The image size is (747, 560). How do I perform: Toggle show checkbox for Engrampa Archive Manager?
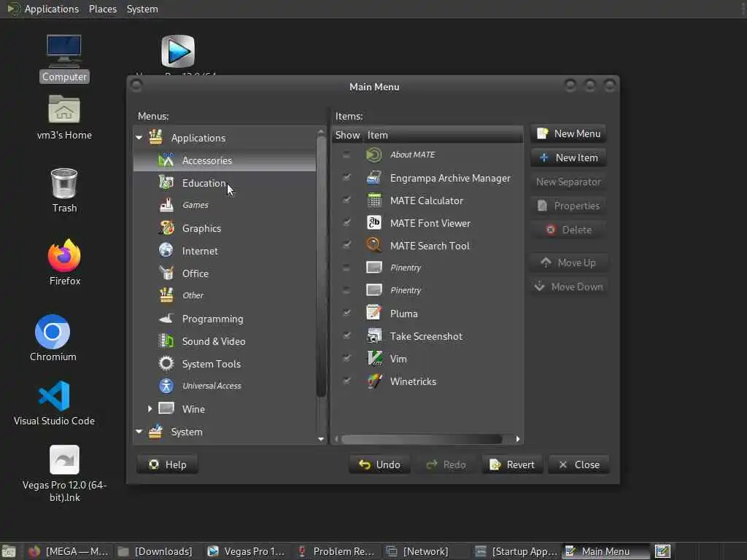347,178
